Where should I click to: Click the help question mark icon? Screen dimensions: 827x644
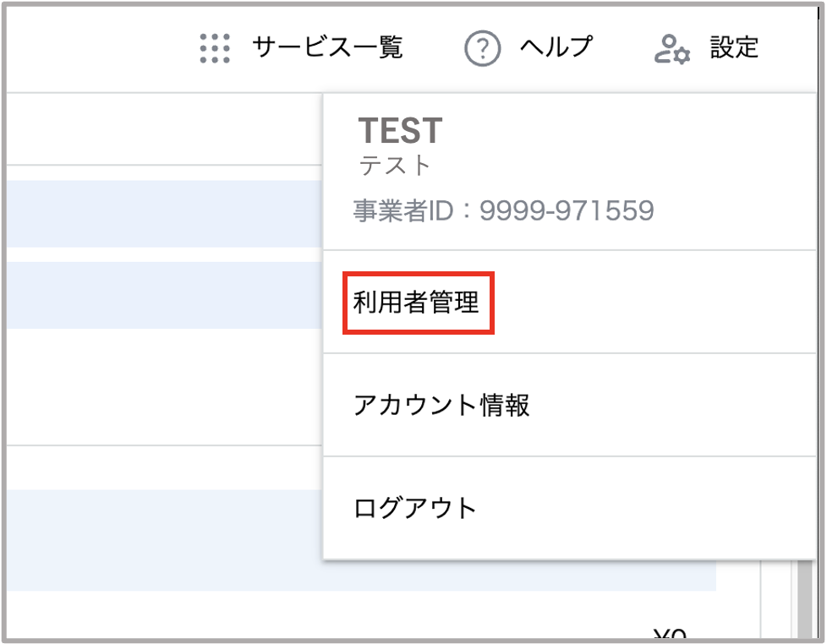(482, 48)
